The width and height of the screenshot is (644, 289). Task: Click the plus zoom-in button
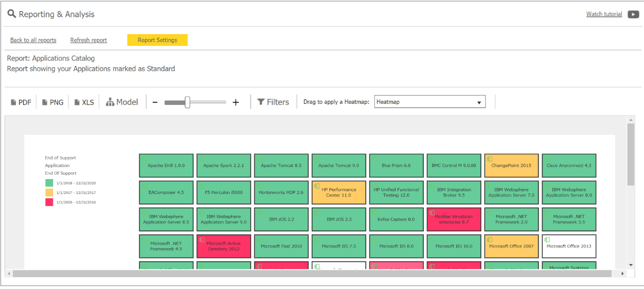[236, 102]
